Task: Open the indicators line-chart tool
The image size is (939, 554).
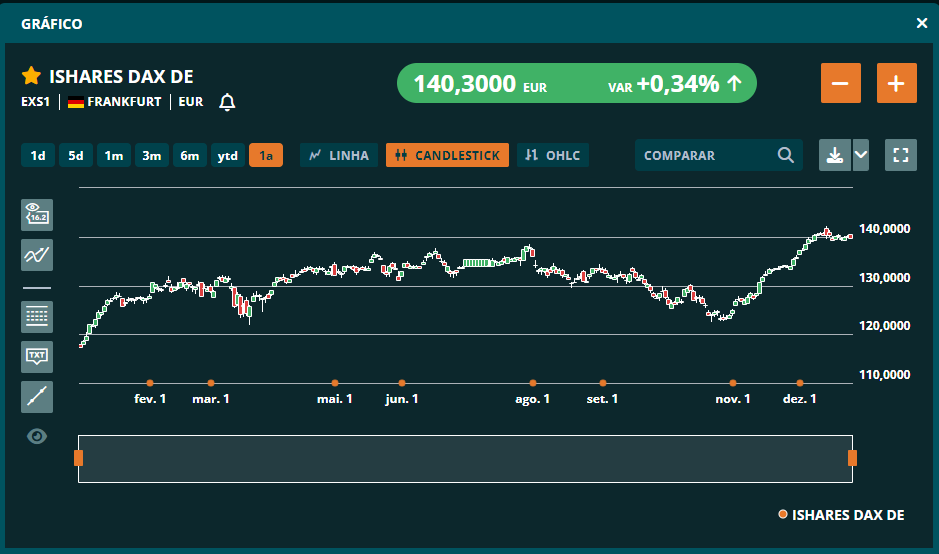Action: pyautogui.click(x=37, y=255)
